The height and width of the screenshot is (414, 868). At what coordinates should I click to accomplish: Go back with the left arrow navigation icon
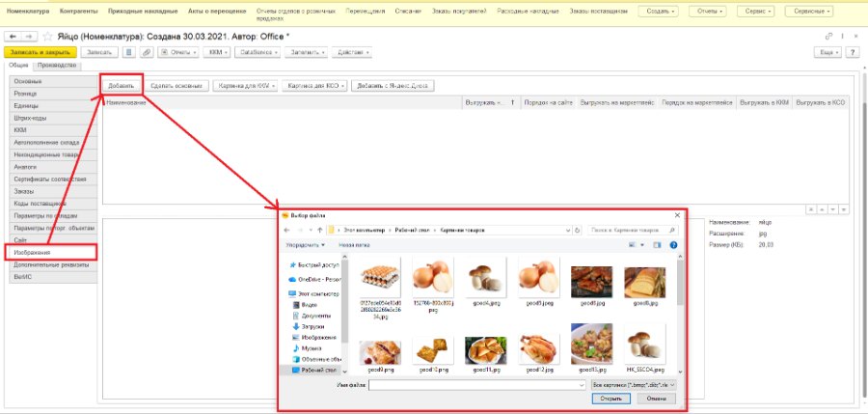(13, 37)
